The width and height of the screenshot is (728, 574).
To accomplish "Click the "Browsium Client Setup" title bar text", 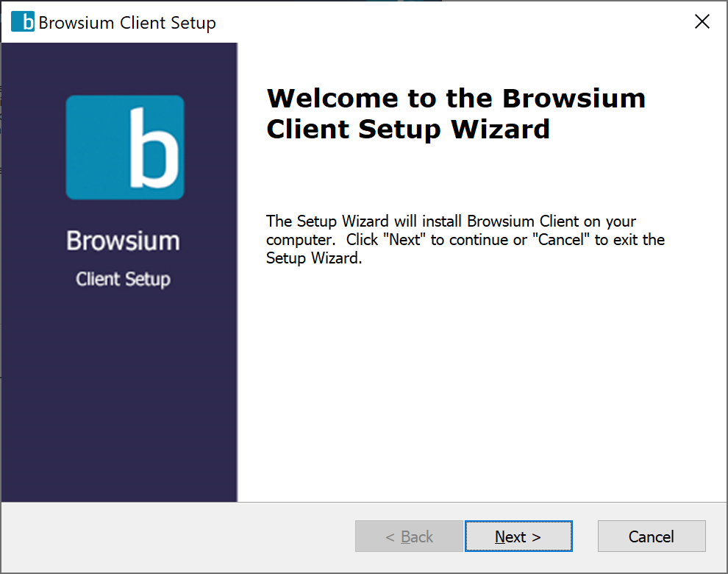I will click(127, 23).
